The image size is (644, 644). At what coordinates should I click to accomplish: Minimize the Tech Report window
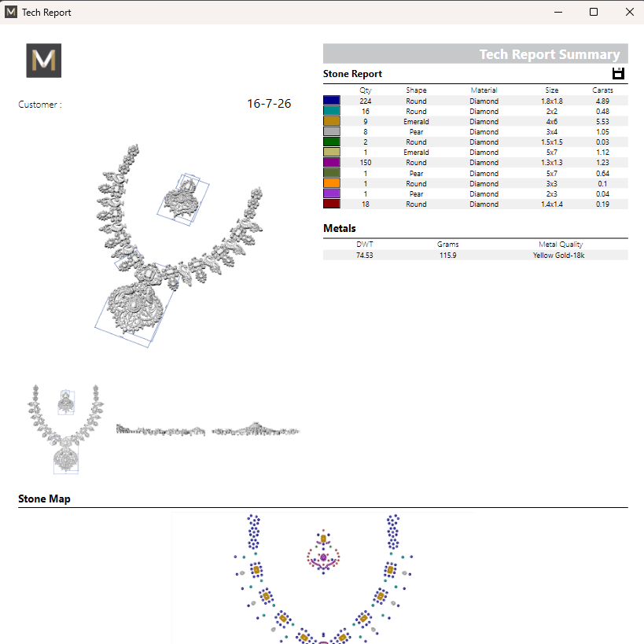(x=558, y=12)
